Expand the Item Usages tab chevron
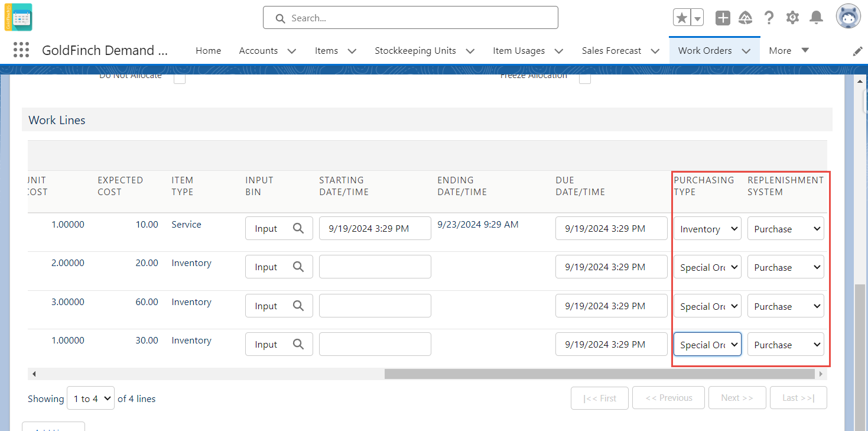The height and width of the screenshot is (431, 868). click(559, 51)
